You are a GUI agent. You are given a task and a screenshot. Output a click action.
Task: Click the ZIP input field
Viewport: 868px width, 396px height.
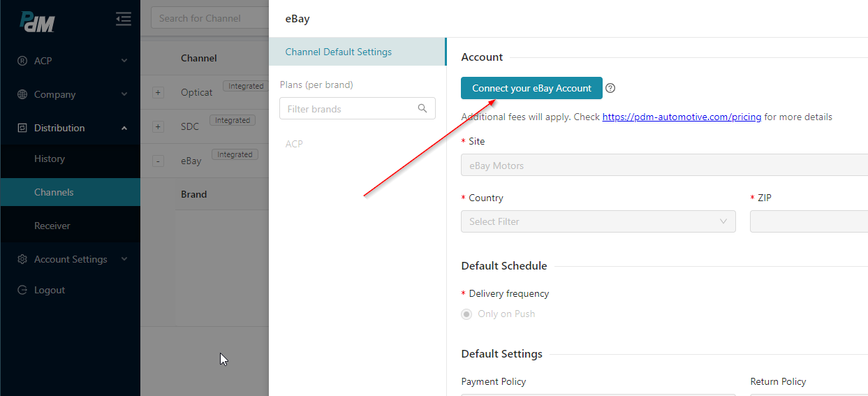(x=809, y=221)
